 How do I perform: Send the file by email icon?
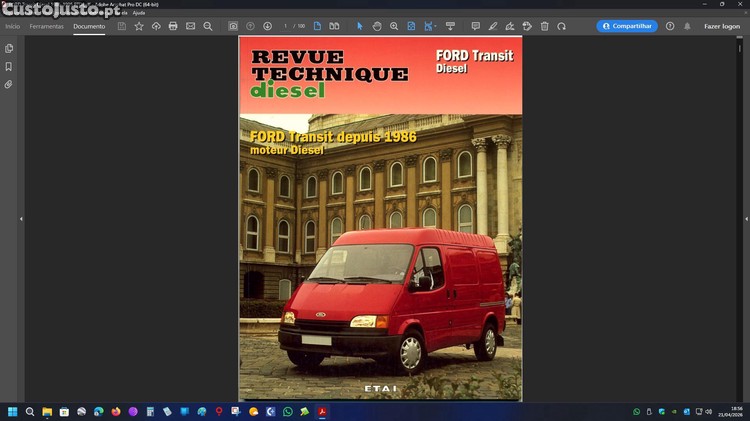click(190, 26)
